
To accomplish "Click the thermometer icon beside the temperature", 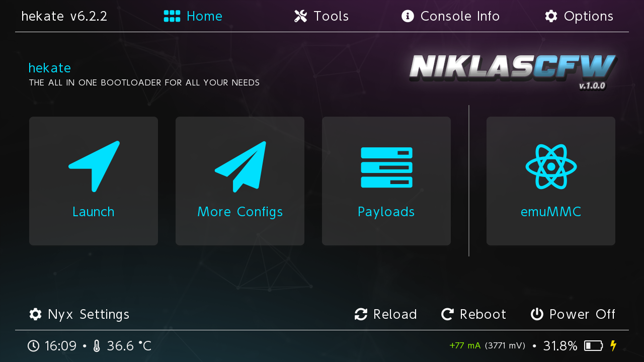I will click(x=97, y=346).
